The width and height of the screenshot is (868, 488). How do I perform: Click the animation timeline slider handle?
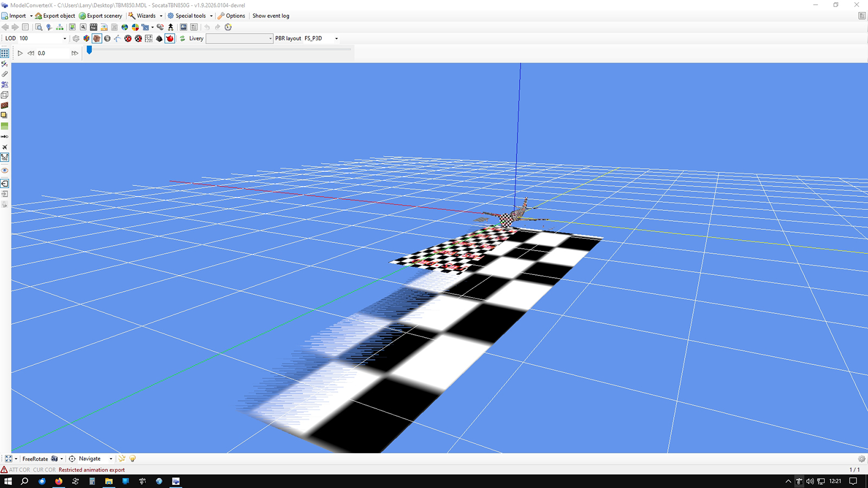coord(90,49)
